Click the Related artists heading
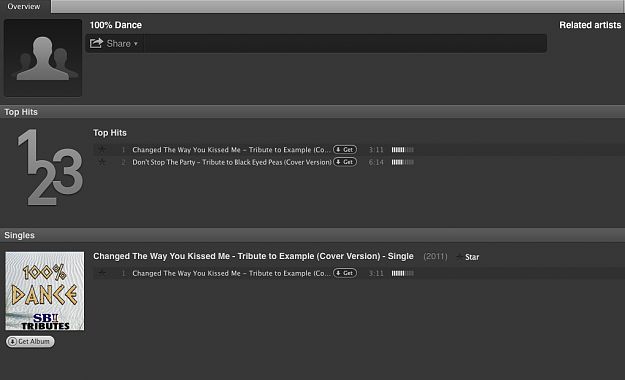 click(x=590, y=25)
